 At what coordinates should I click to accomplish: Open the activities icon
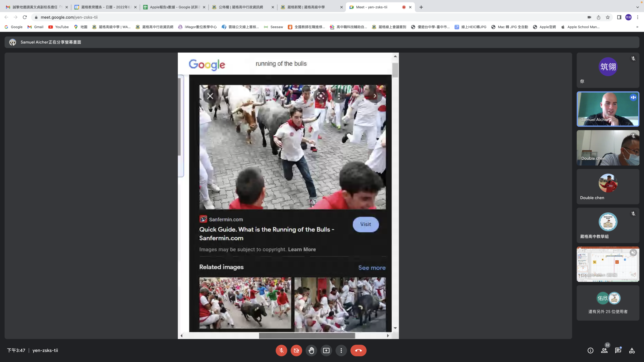632,350
